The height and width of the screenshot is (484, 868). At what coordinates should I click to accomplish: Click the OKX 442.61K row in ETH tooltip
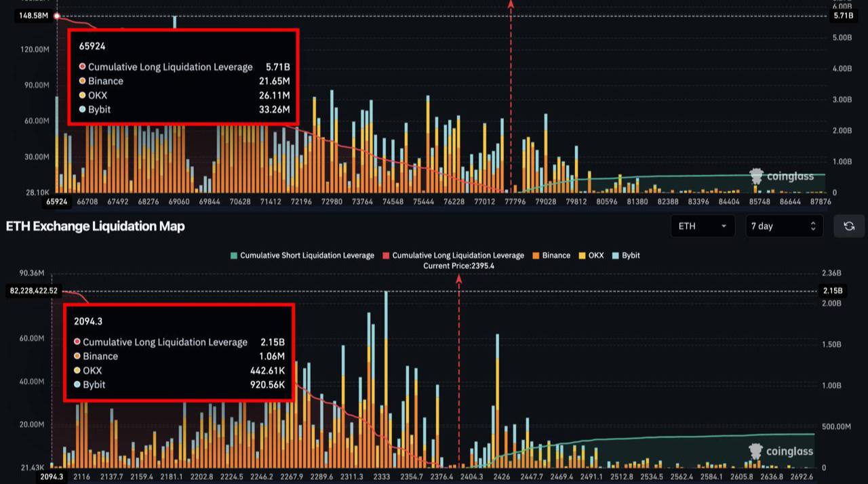pyautogui.click(x=179, y=370)
